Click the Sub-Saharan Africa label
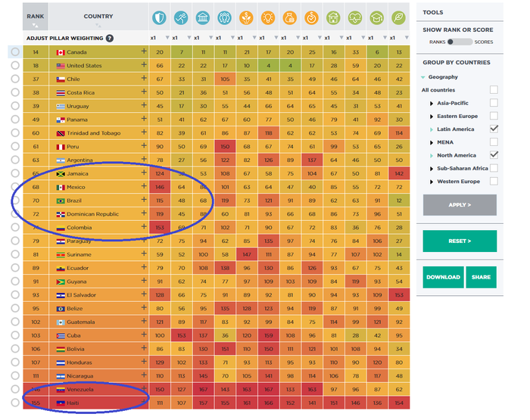 pyautogui.click(x=463, y=168)
